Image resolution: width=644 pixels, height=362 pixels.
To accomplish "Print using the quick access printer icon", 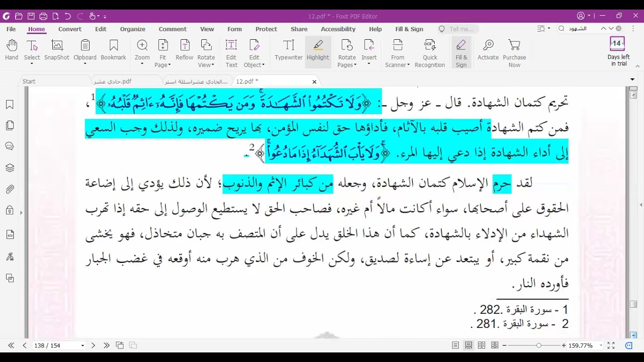I will pos(43,16).
